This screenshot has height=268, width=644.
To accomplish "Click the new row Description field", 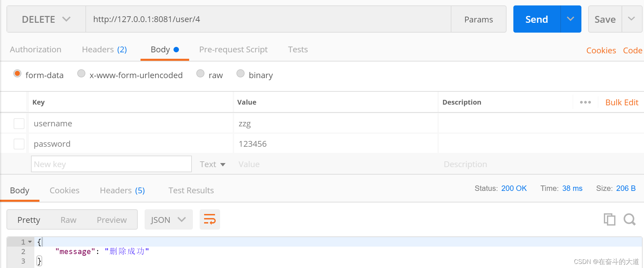I will tap(541, 164).
